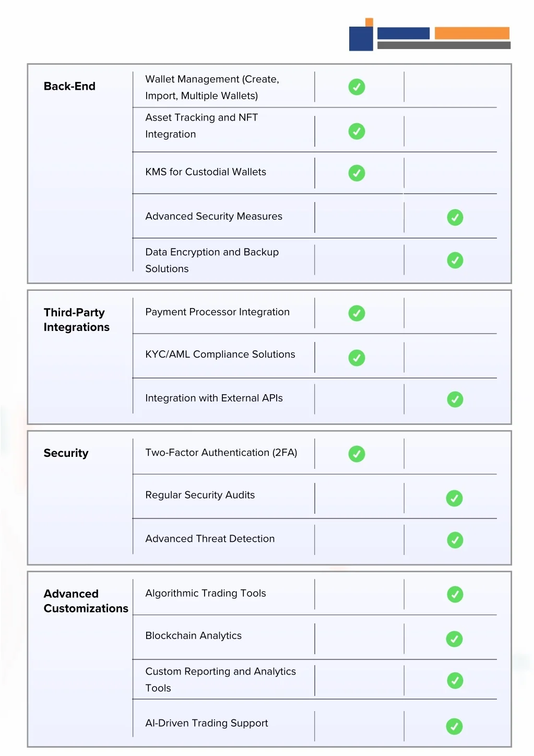This screenshot has width=534, height=756.
Task: Click the KYC/AML Compliance Solutions checkmark
Action: pyautogui.click(x=357, y=358)
